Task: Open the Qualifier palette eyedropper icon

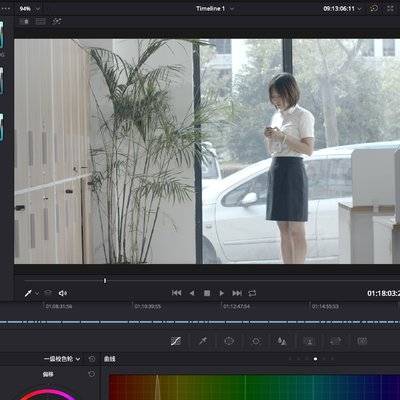Action: [x=203, y=341]
